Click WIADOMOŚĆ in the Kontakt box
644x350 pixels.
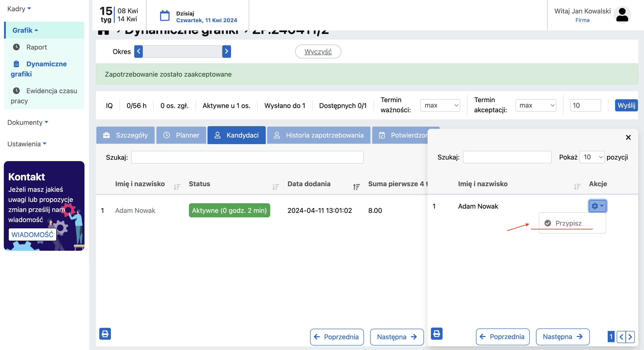[x=32, y=235]
